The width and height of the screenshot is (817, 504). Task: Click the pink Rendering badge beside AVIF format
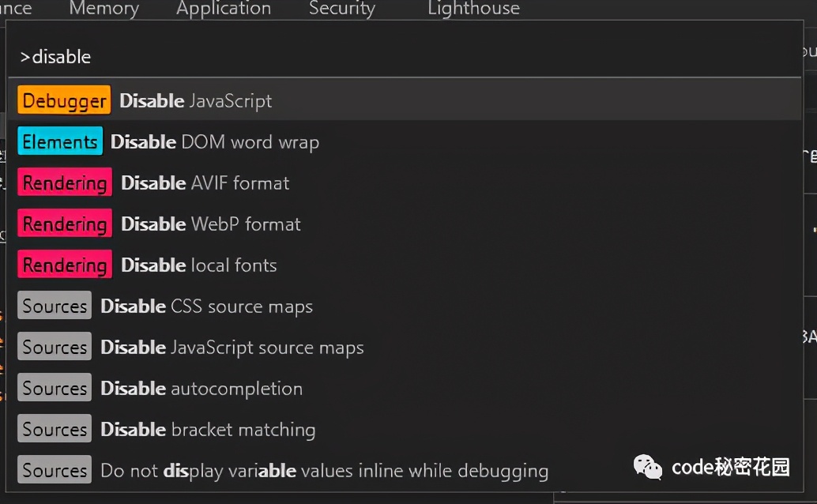point(64,182)
